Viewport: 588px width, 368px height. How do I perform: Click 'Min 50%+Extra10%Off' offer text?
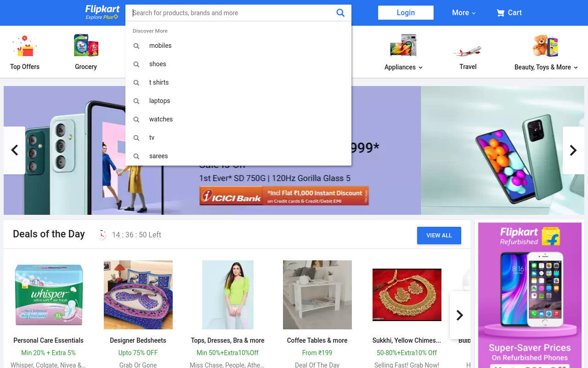pos(228,353)
